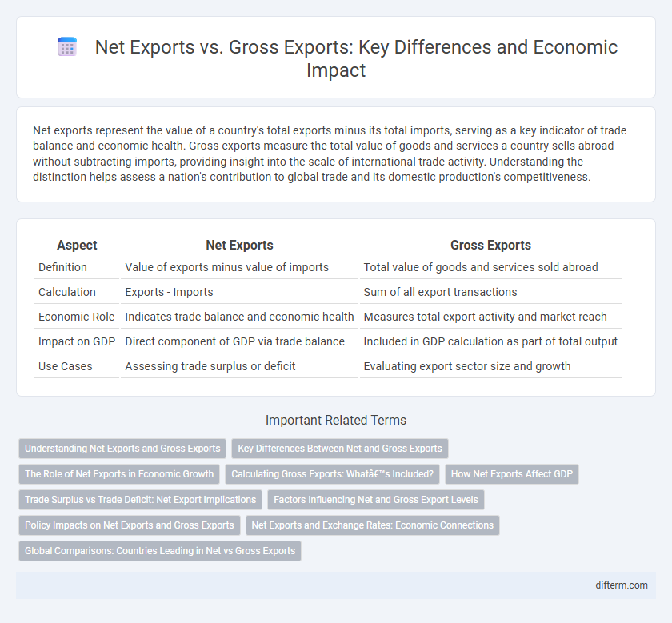Click the 'Net Exports' column header

coord(239,245)
